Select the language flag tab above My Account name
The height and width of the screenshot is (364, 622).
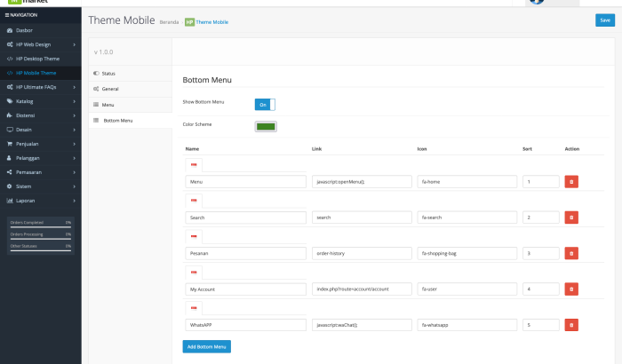coord(194,273)
